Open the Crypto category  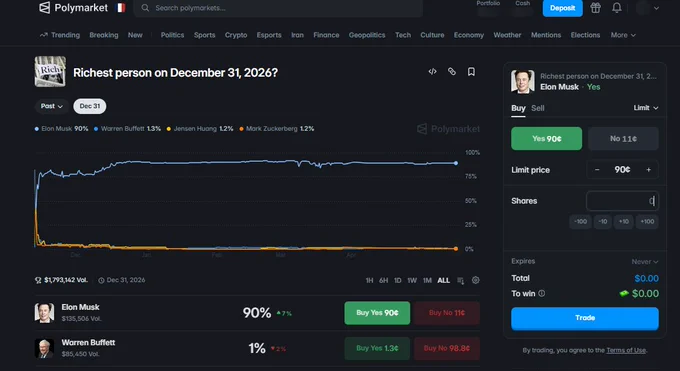(236, 35)
